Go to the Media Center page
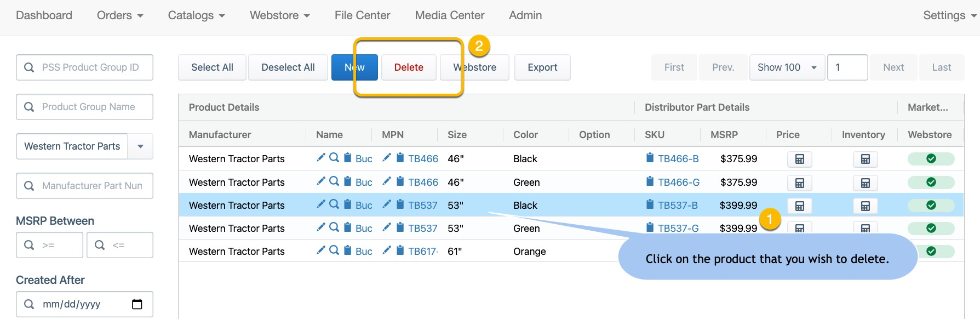 (x=449, y=15)
